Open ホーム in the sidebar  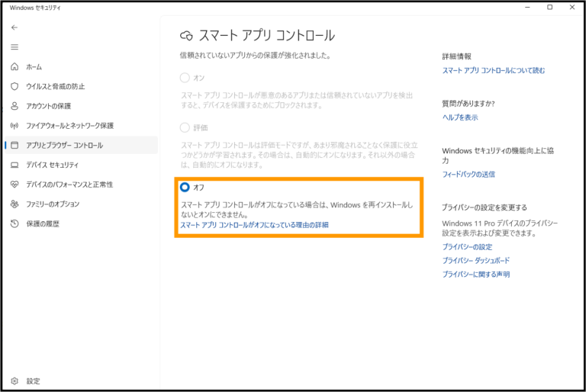pyautogui.click(x=81, y=67)
